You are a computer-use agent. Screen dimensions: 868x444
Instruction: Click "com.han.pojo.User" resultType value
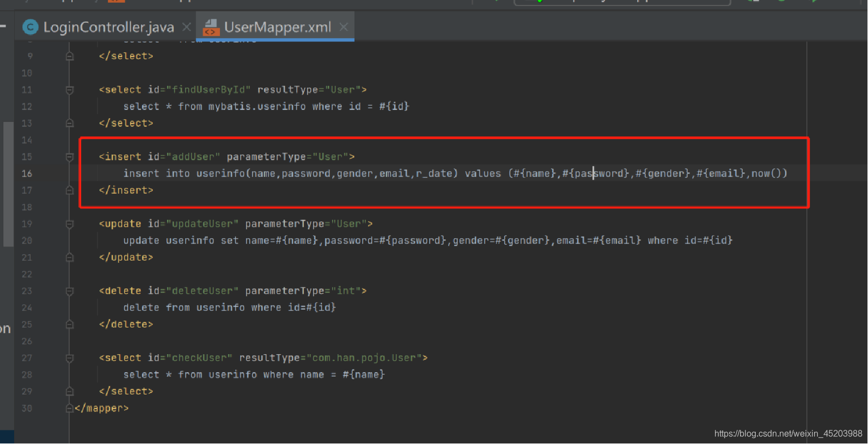(x=364, y=358)
